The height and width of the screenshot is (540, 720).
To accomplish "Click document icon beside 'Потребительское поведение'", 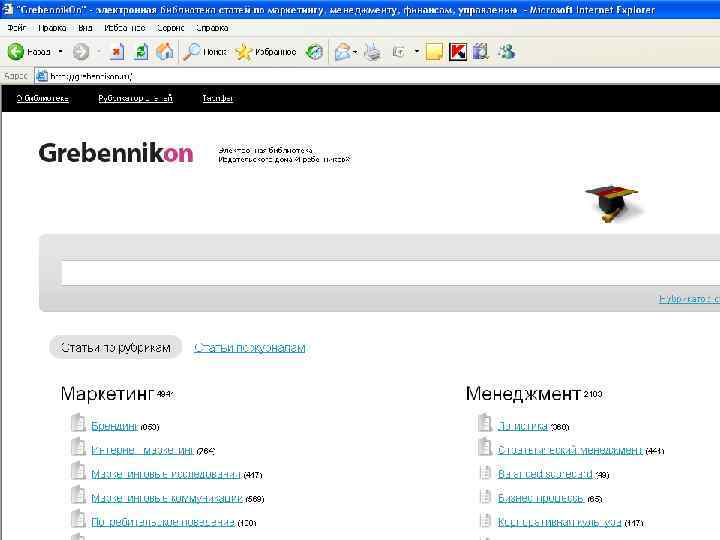I will tap(78, 519).
